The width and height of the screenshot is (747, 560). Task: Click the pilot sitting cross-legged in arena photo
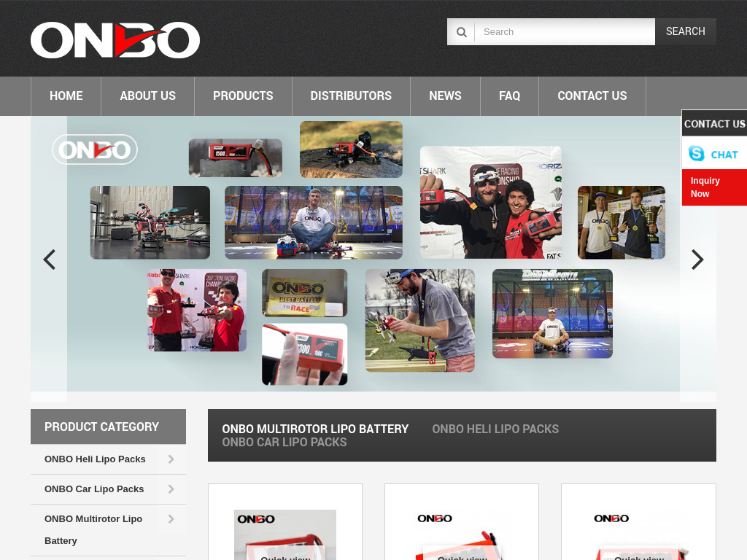(x=314, y=222)
